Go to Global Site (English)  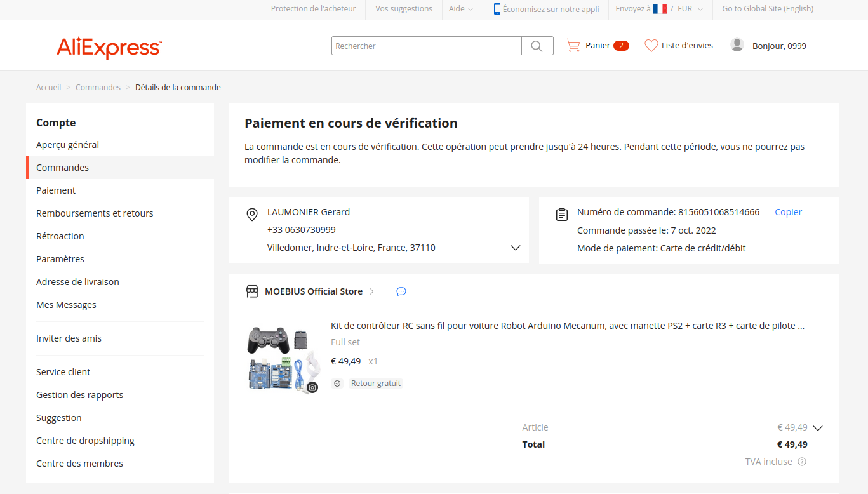767,9
